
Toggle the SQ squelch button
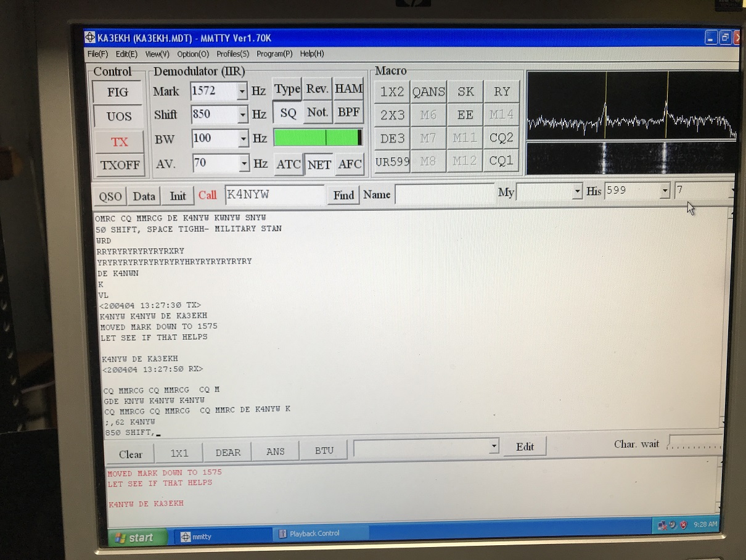pyautogui.click(x=287, y=113)
